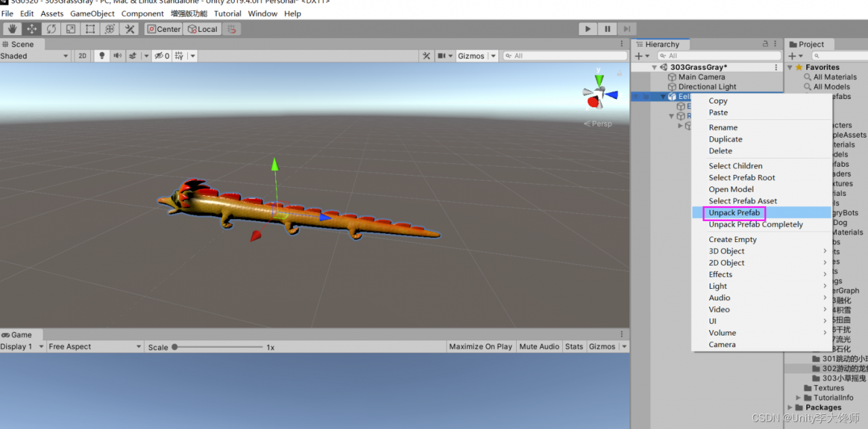The width and height of the screenshot is (868, 429).
Task: Open Shaded draw mode dropdown
Action: coord(35,56)
